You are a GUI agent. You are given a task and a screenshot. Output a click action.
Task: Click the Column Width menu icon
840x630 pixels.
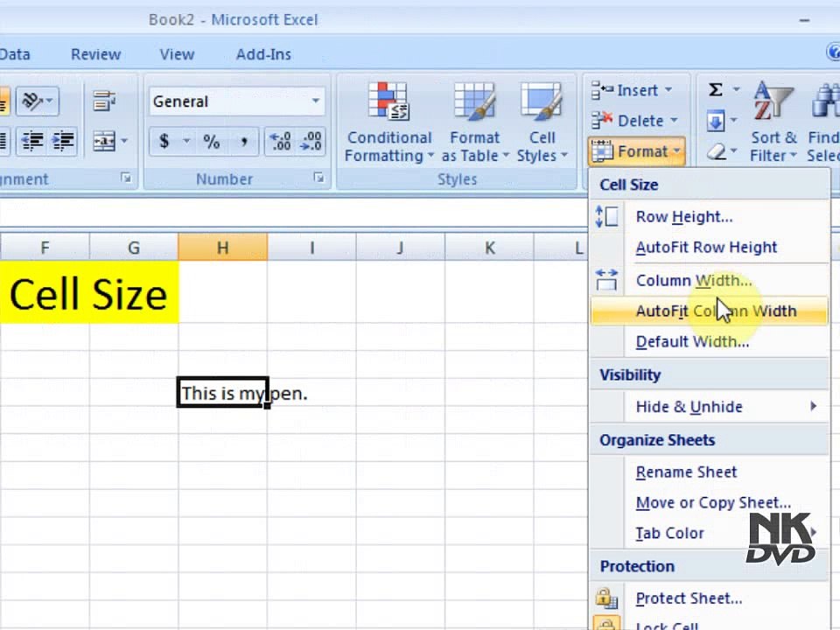(606, 280)
